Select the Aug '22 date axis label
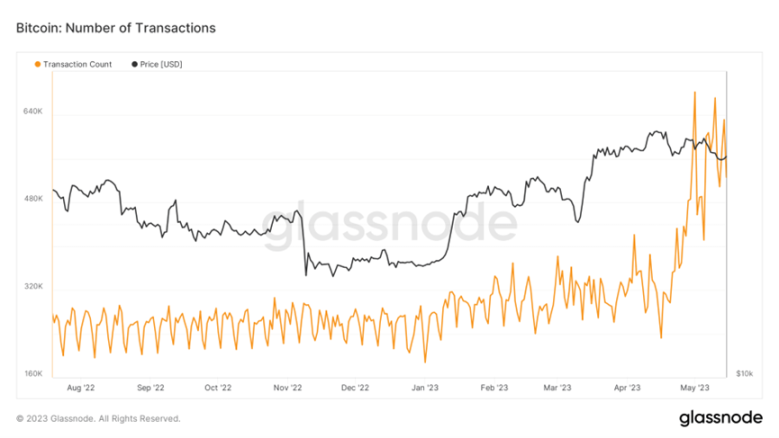This screenshot has height=438, width=779. (81, 387)
